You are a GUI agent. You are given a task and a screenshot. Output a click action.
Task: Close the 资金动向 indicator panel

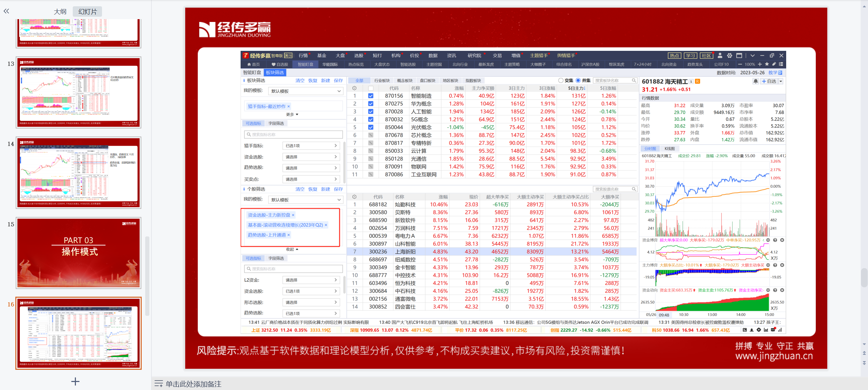(x=782, y=290)
